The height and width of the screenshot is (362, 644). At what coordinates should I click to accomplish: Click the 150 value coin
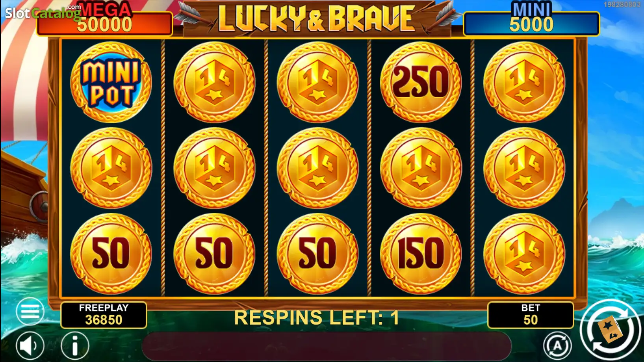[421, 254]
